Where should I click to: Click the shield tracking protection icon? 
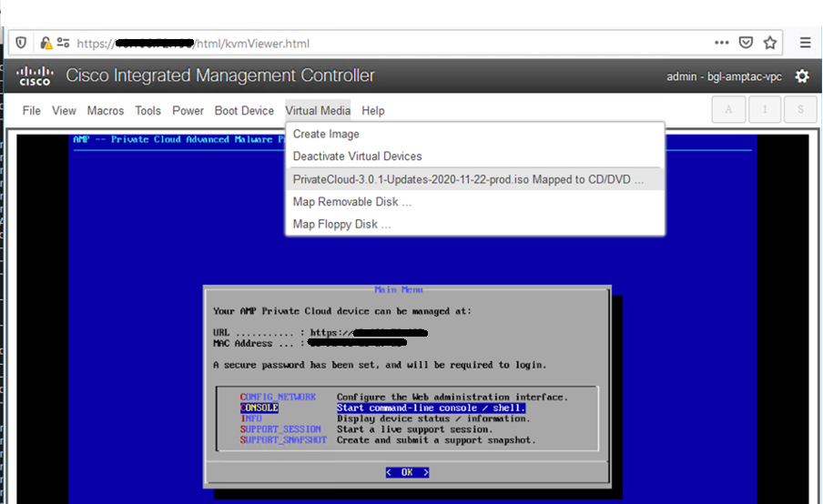click(21, 43)
